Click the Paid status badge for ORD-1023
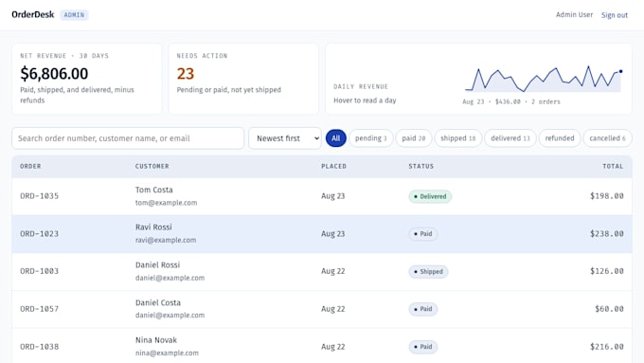The height and width of the screenshot is (363, 644). [x=423, y=234]
